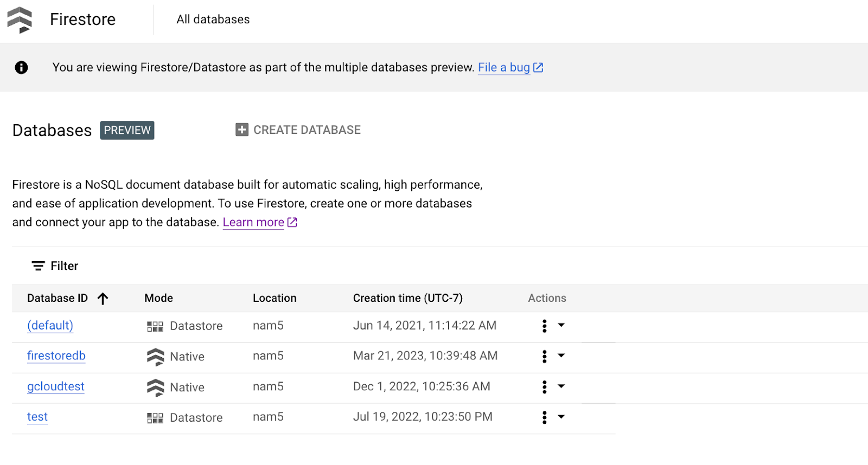This screenshot has height=465, width=868.
Task: Open the three-dot actions menu for test
Action: [x=545, y=417]
